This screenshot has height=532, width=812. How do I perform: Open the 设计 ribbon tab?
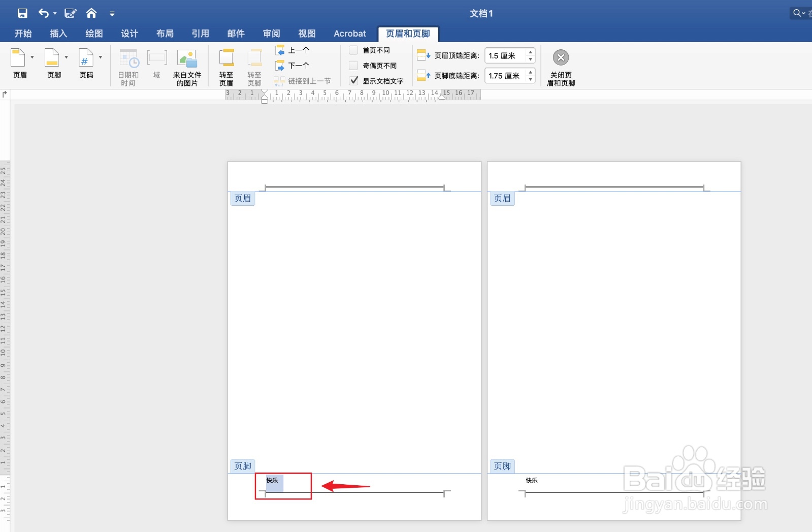coord(129,34)
